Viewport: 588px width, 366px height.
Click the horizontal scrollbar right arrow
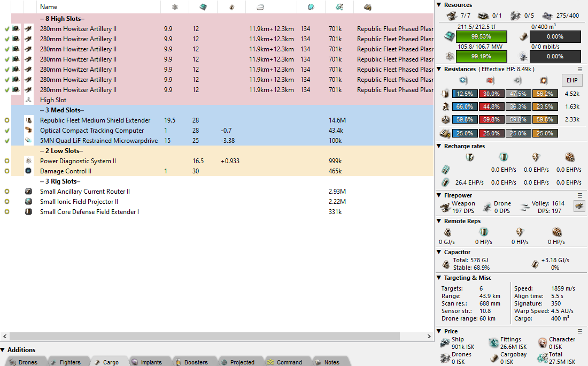pos(430,337)
